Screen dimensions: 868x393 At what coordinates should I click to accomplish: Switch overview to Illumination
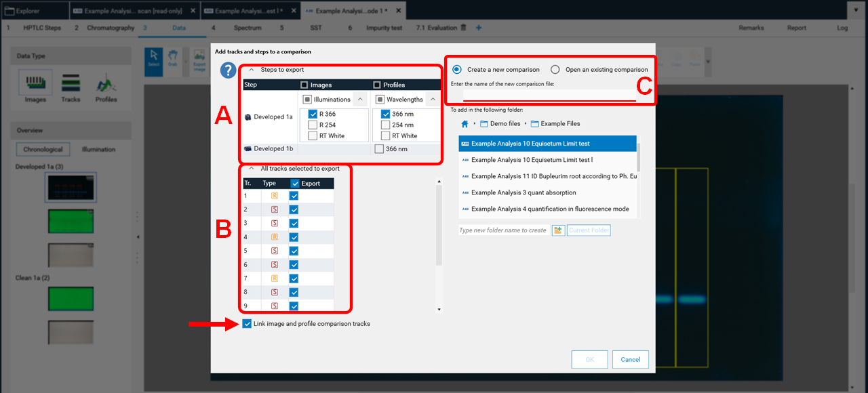98,149
